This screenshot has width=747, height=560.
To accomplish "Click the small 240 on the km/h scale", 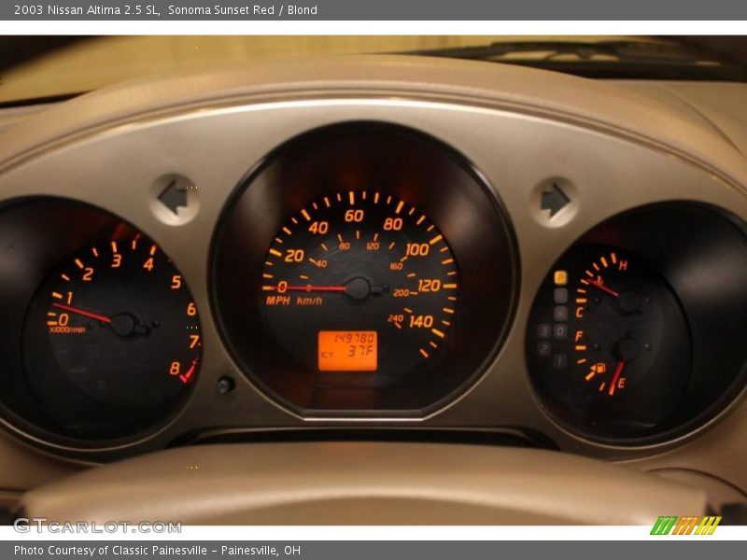I will click(x=395, y=318).
